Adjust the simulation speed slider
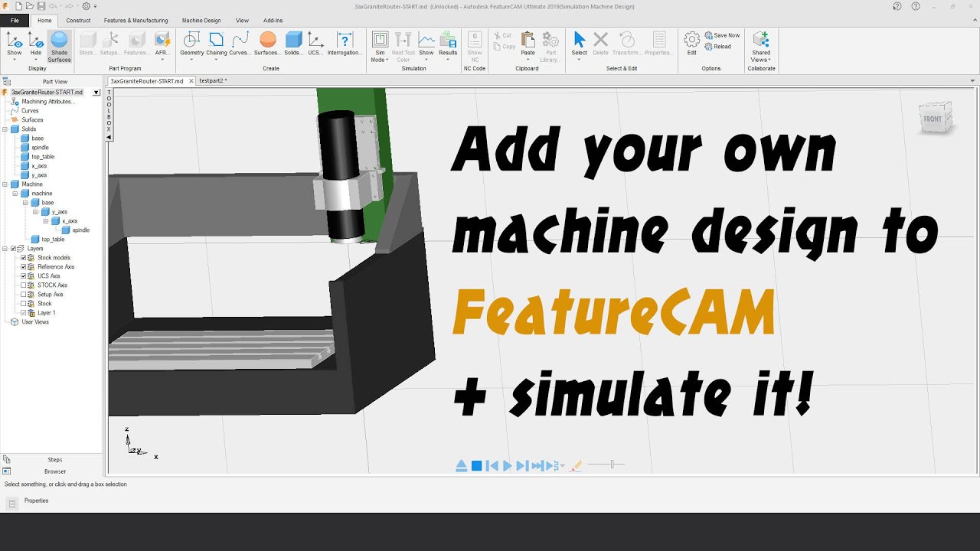980x551 pixels. 612,464
